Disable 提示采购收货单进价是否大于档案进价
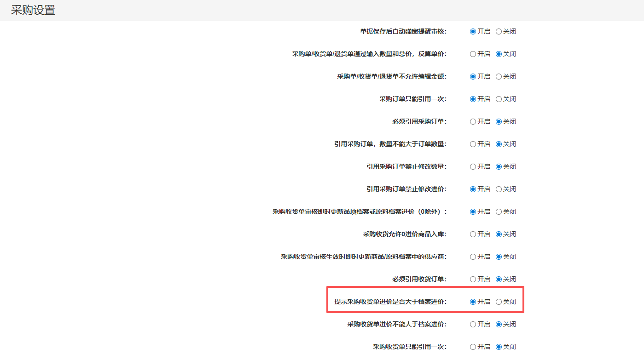This screenshot has width=644, height=354. click(x=499, y=302)
